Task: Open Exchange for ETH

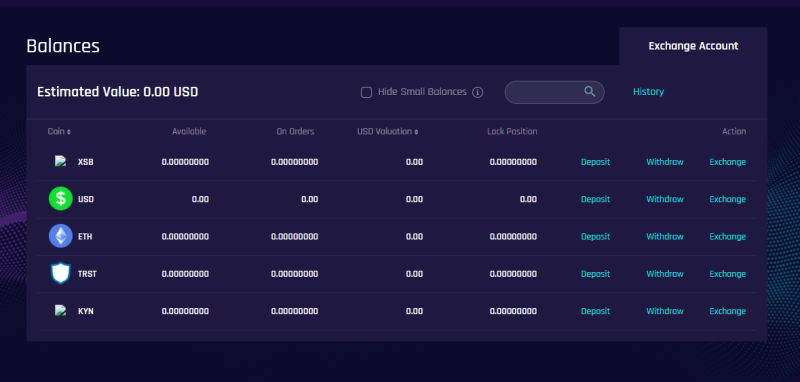Action: (x=728, y=237)
